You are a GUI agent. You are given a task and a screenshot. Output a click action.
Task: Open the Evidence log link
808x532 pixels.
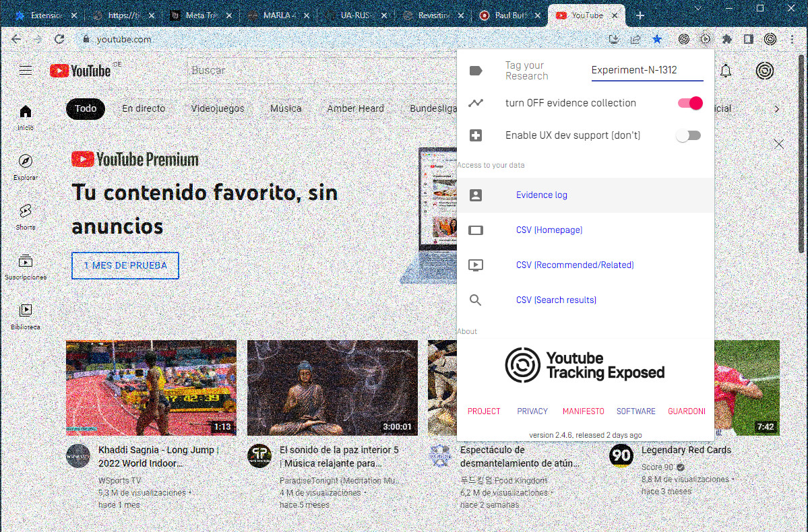point(542,195)
